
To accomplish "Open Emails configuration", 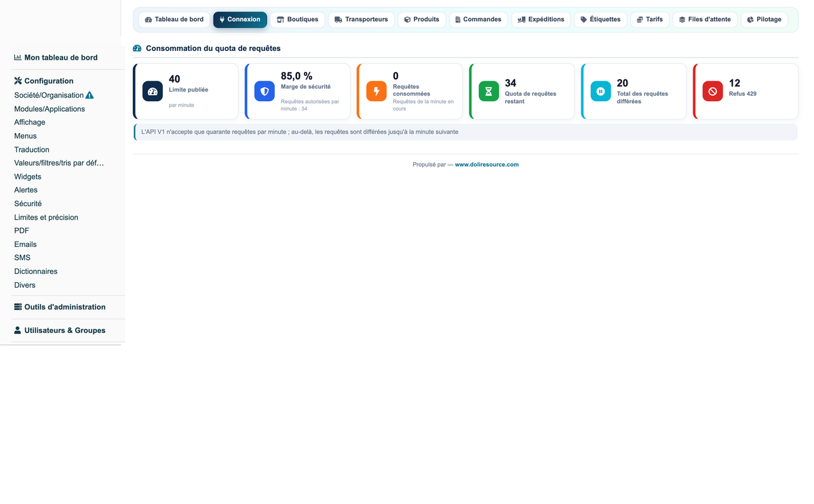I will 26,244.
